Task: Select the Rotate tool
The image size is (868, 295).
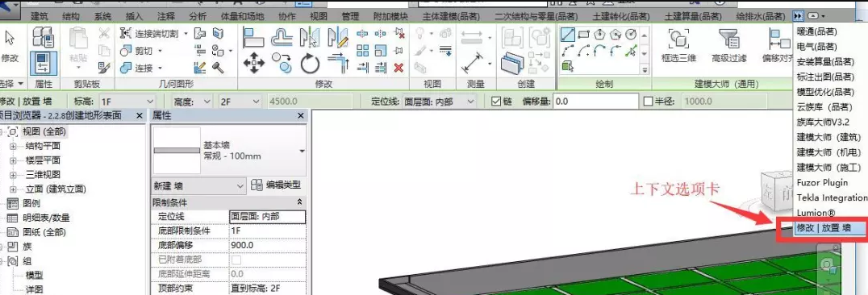Action: 310,63
